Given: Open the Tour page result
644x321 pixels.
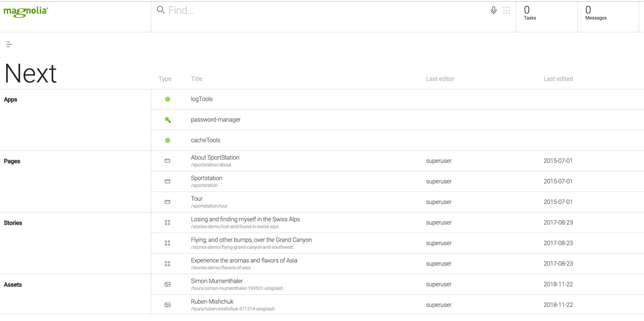Looking at the screenshot, I should (196, 199).
